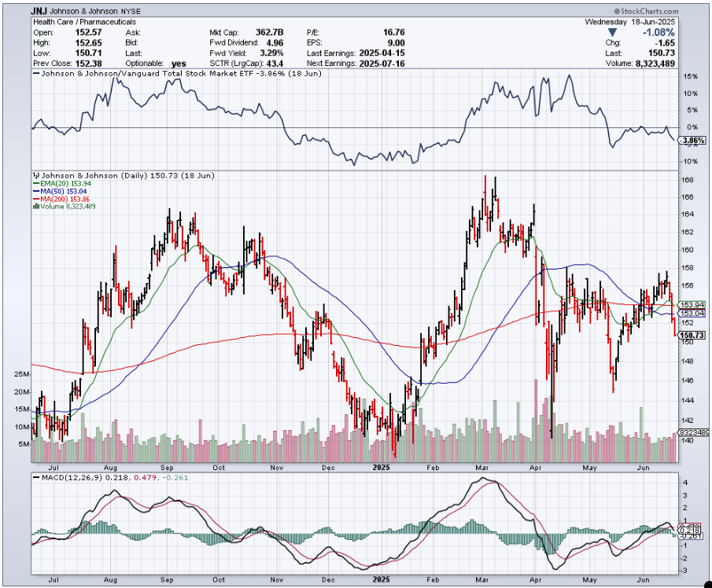Click the -10% label on the ratio axis
The image size is (712, 588).
pos(689,161)
